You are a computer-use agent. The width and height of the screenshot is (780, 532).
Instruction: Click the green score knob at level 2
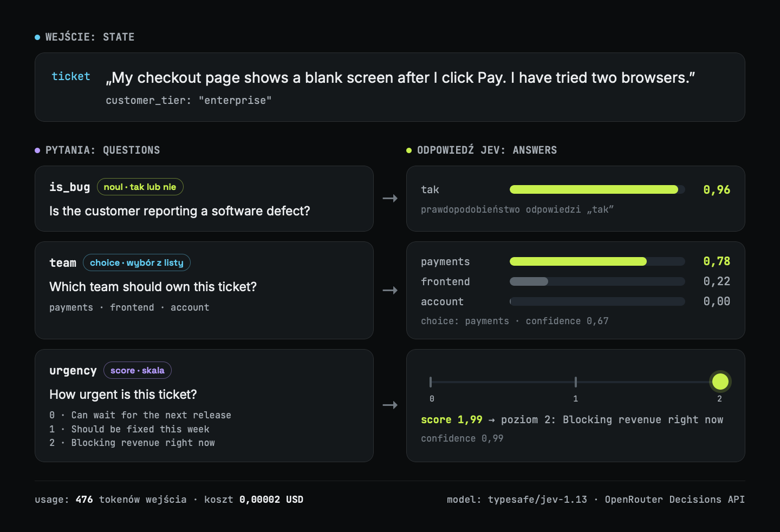click(x=720, y=382)
